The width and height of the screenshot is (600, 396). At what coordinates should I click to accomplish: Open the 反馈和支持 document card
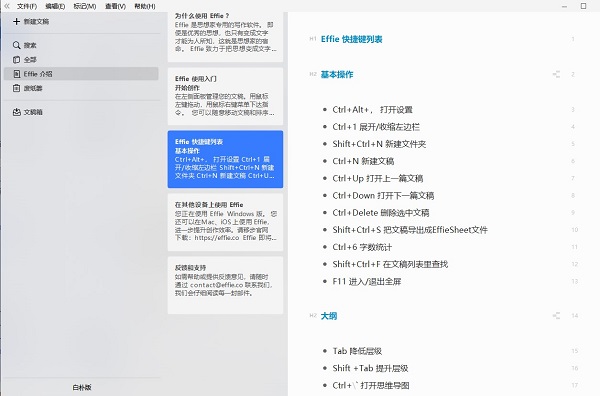click(225, 285)
